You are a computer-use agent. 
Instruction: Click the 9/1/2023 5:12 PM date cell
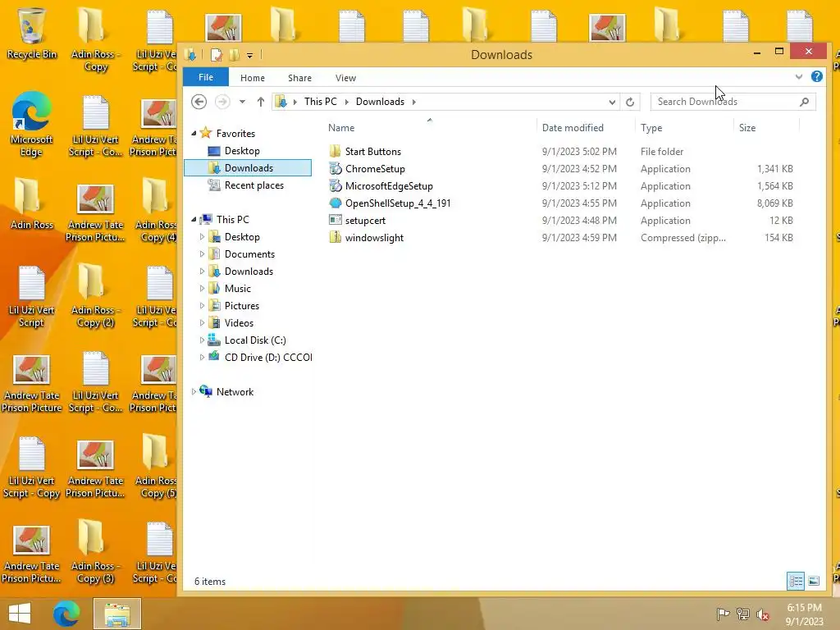click(x=579, y=186)
